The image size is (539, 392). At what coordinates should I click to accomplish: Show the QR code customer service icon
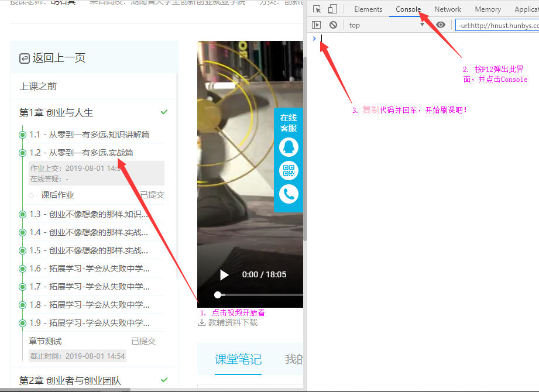pos(289,171)
